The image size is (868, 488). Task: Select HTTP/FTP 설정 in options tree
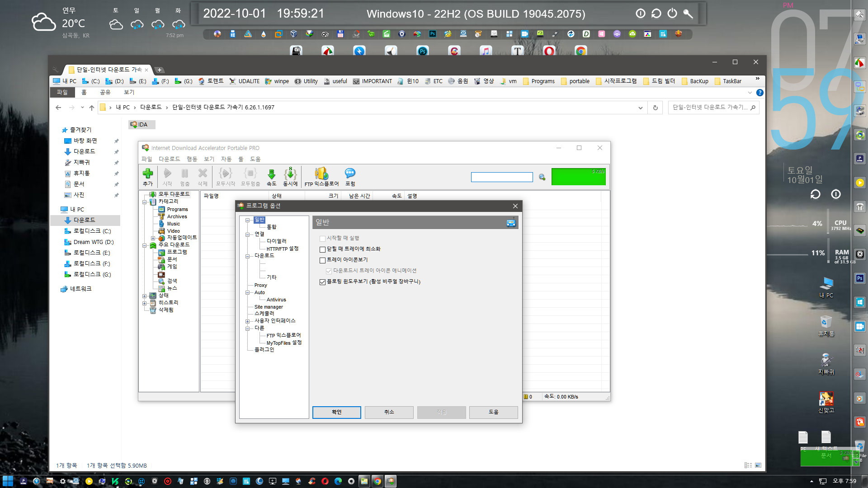[282, 249]
